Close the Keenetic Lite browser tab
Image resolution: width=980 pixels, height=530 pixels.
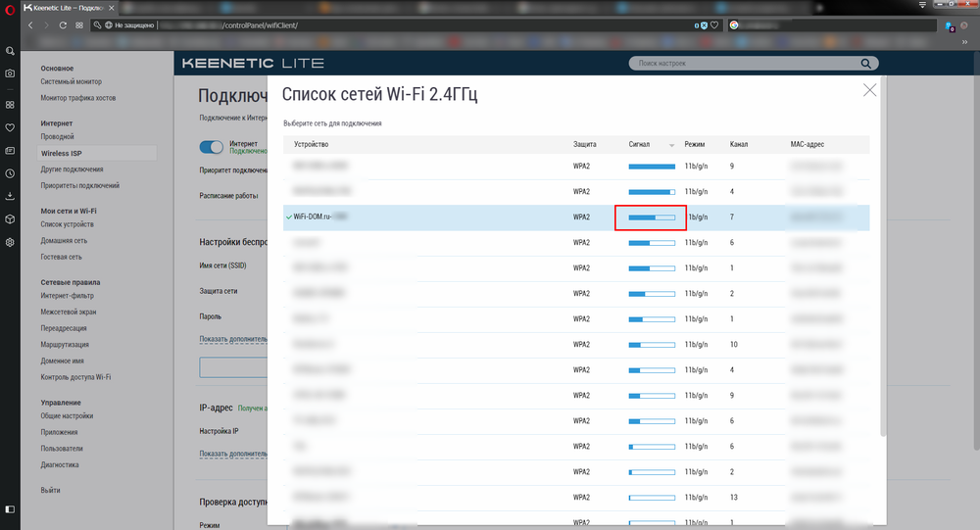tap(112, 8)
